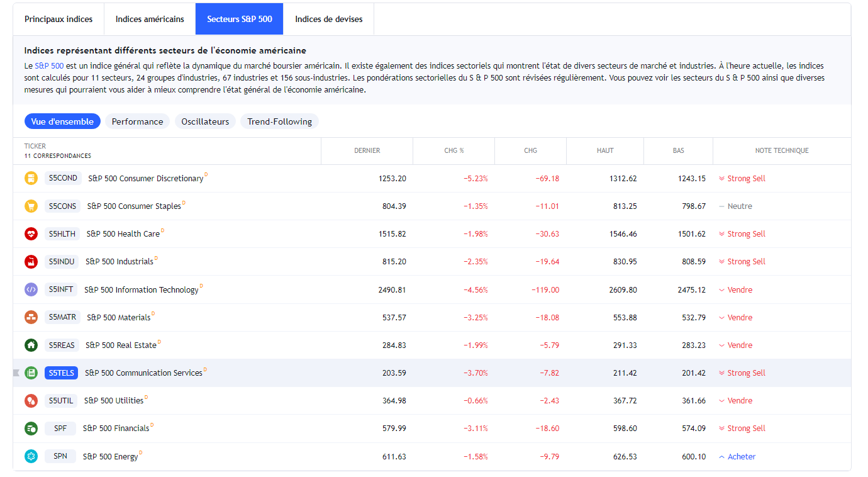Open S&P 500 Utilities name
This screenshot has height=477, width=868.
pos(114,401)
